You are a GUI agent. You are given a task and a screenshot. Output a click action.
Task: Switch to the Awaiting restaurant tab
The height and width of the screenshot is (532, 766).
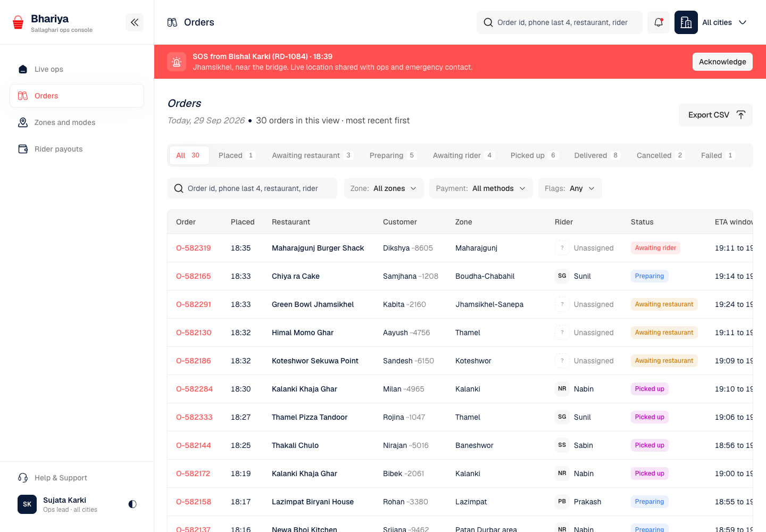pos(312,155)
